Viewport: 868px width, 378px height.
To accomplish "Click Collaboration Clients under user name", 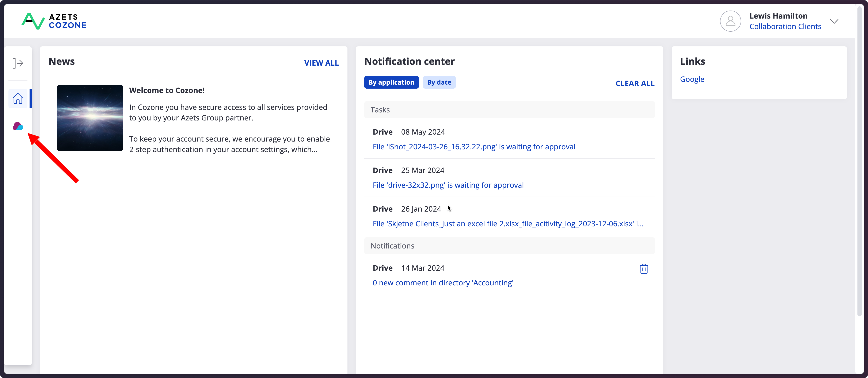I will pos(785,27).
